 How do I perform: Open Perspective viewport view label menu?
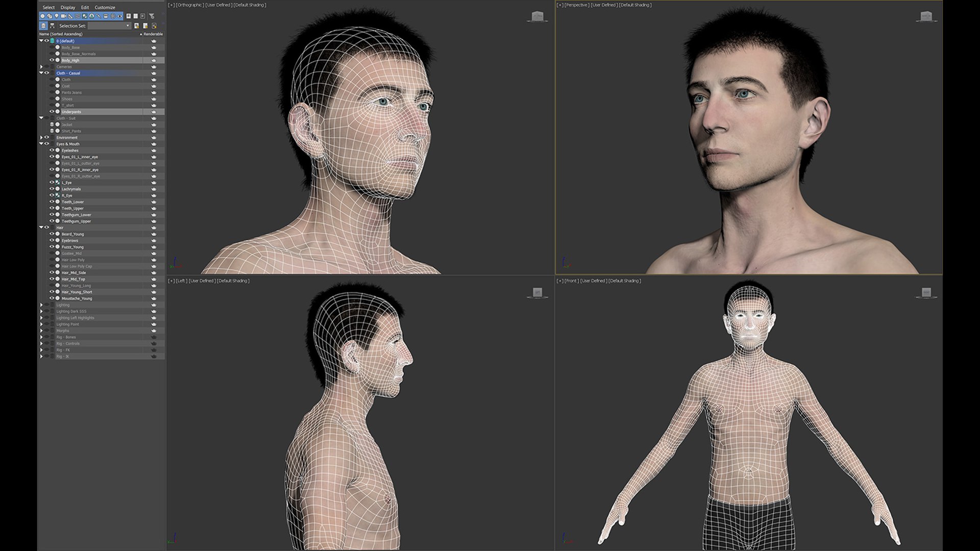click(x=577, y=5)
